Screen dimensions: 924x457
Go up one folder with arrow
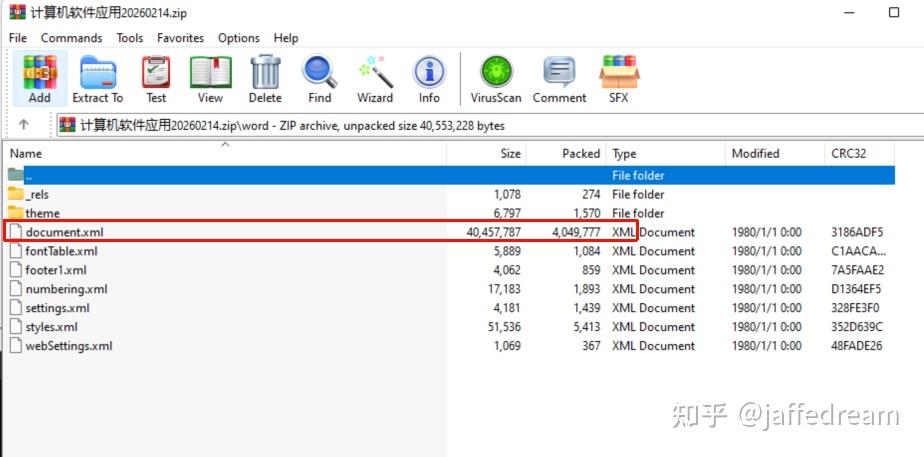[x=24, y=124]
